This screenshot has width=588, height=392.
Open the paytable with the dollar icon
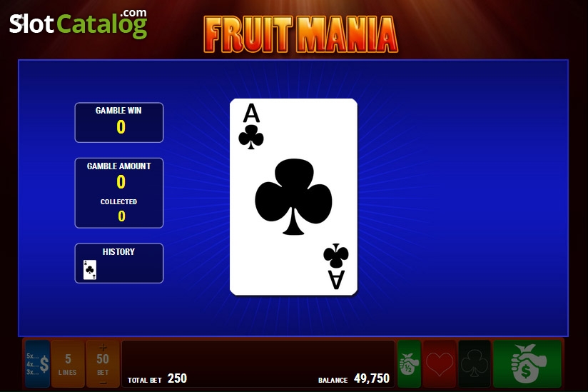(x=38, y=363)
